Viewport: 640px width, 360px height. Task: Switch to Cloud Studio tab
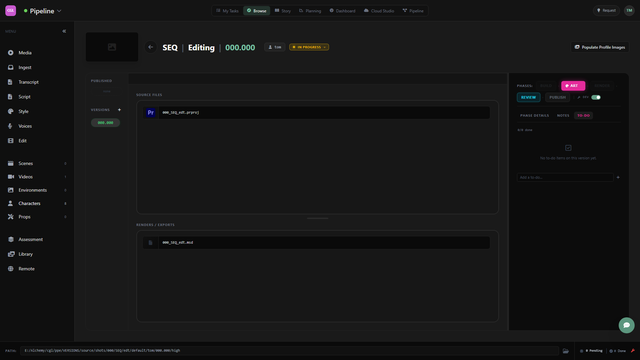(x=379, y=11)
